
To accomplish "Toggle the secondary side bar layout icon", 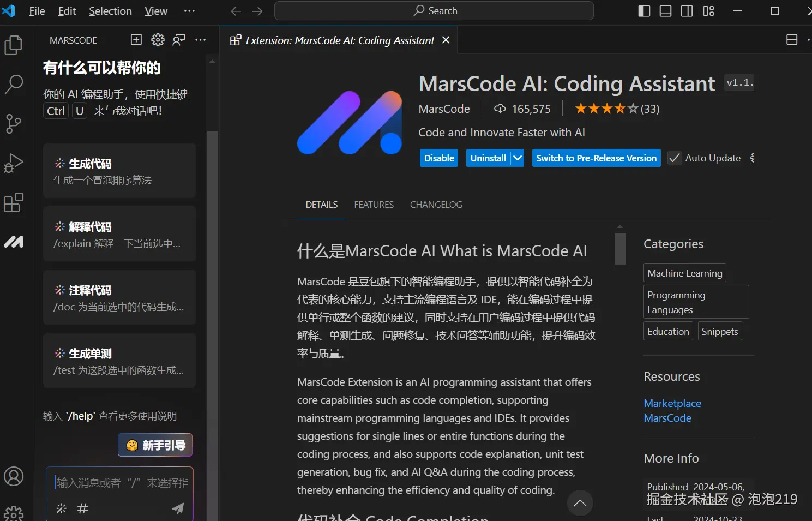I will point(687,11).
